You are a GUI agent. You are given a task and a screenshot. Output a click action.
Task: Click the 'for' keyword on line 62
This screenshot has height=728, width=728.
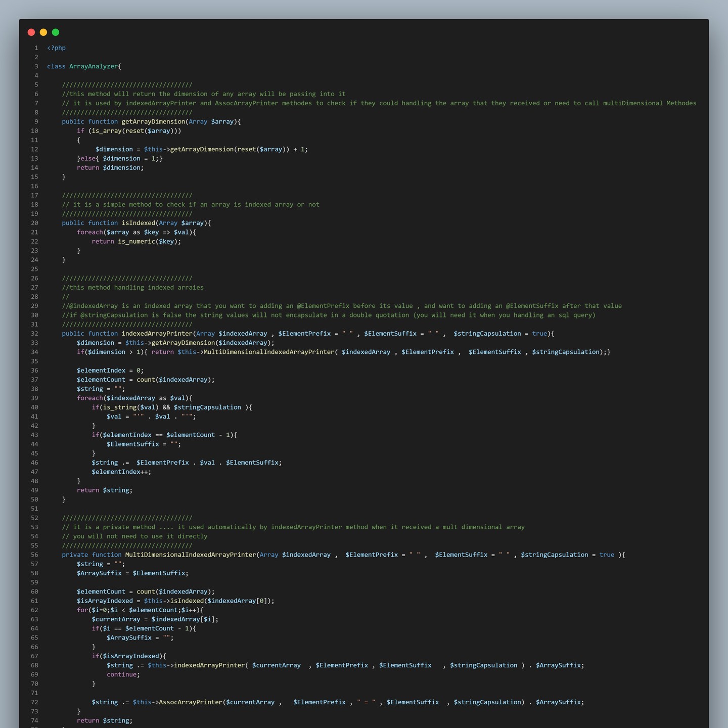[x=82, y=610]
